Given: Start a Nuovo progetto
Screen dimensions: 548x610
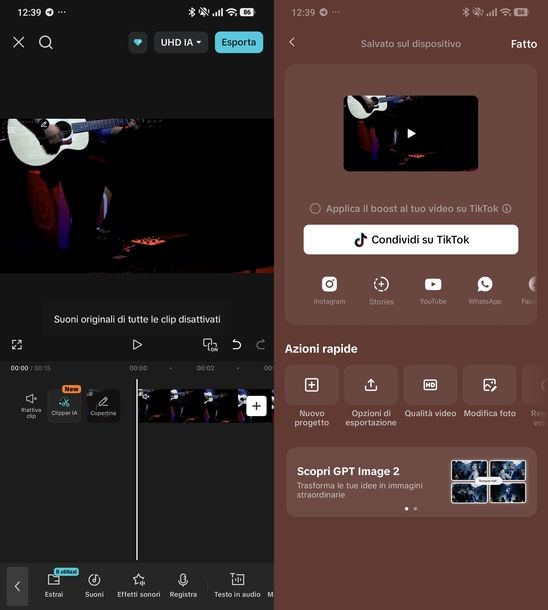Looking at the screenshot, I should (x=312, y=396).
